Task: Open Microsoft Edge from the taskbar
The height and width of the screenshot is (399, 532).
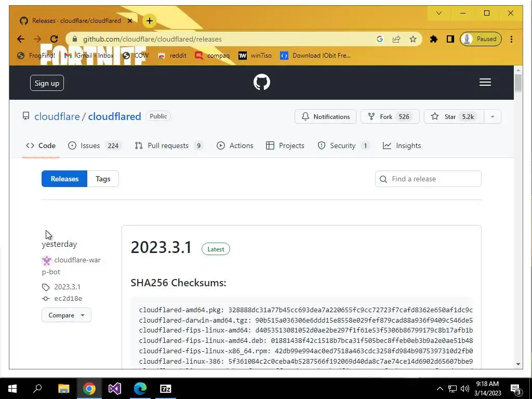Action: [140, 389]
